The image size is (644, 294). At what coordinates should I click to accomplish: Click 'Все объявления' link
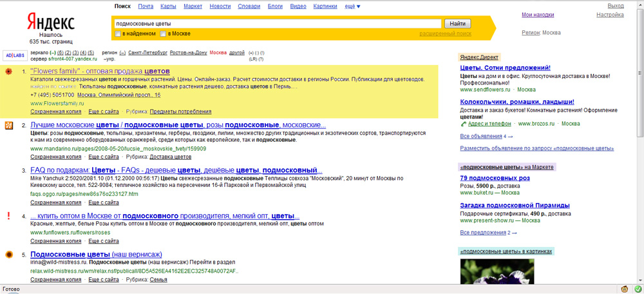click(481, 136)
